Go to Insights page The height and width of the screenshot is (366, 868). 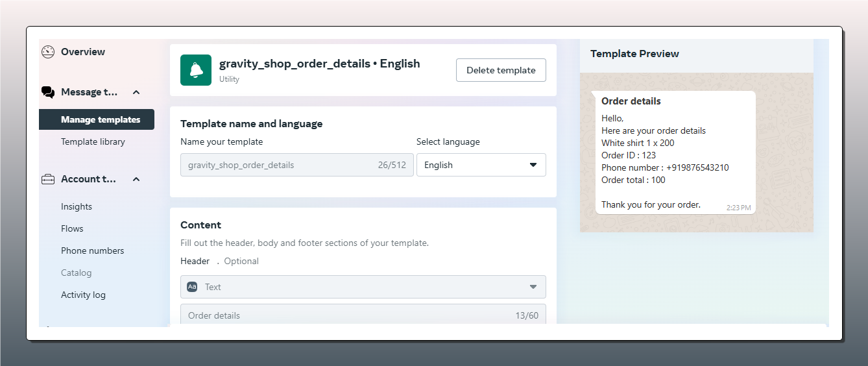click(x=77, y=206)
